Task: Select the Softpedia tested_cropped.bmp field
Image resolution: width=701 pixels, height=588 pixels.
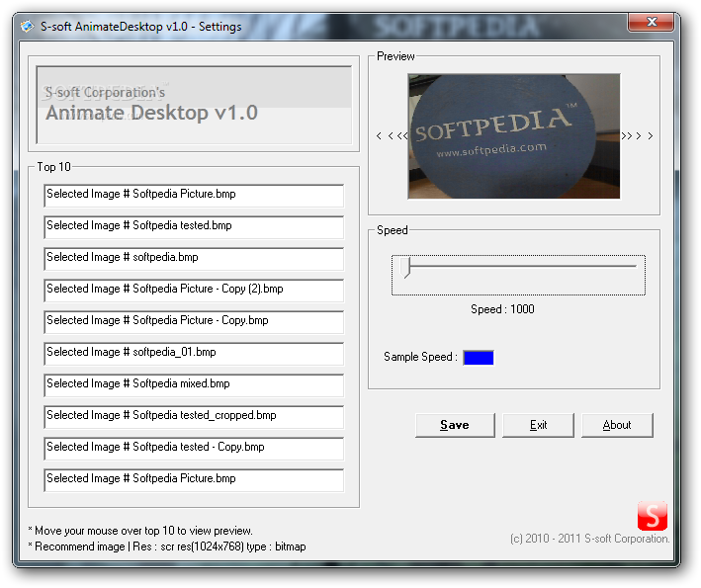Action: pyautogui.click(x=194, y=417)
